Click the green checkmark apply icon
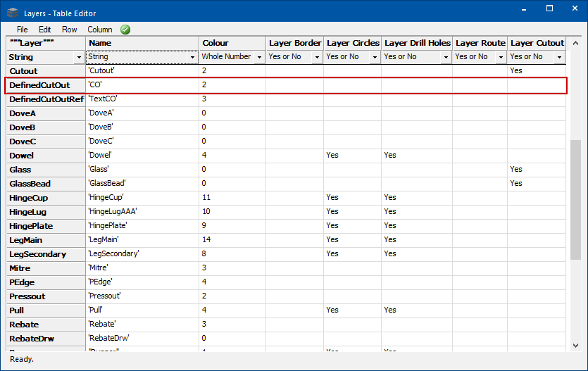 125,30
